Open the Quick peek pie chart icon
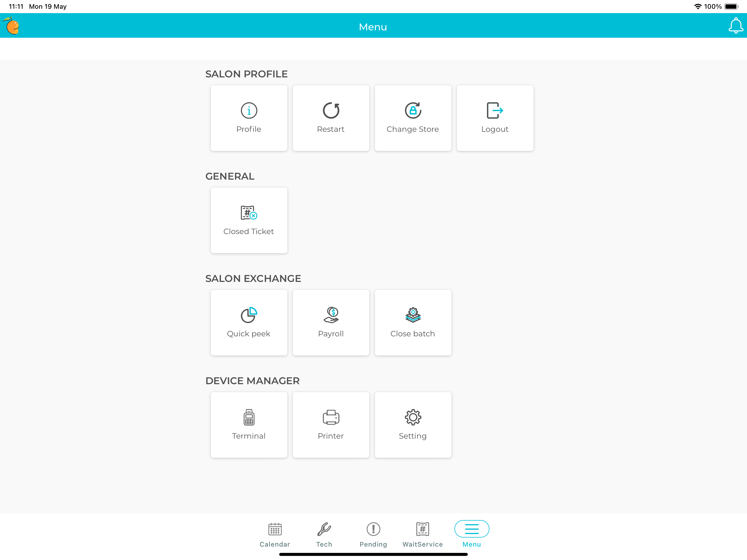This screenshot has width=747, height=560. (x=249, y=315)
